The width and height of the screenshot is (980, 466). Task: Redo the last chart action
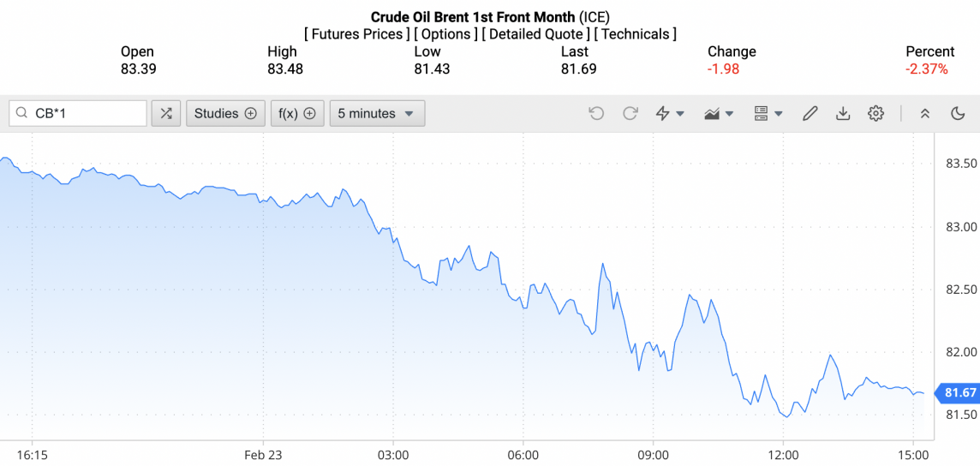pos(630,113)
